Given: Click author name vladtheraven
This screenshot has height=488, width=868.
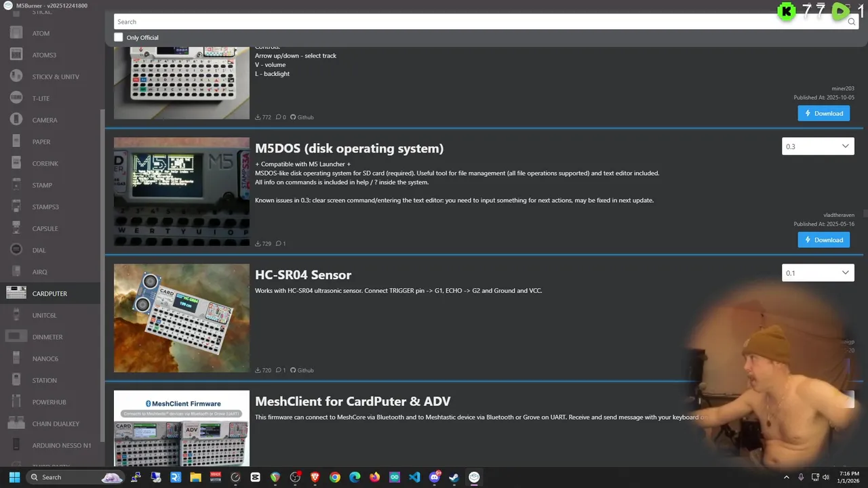Looking at the screenshot, I should pyautogui.click(x=838, y=215).
